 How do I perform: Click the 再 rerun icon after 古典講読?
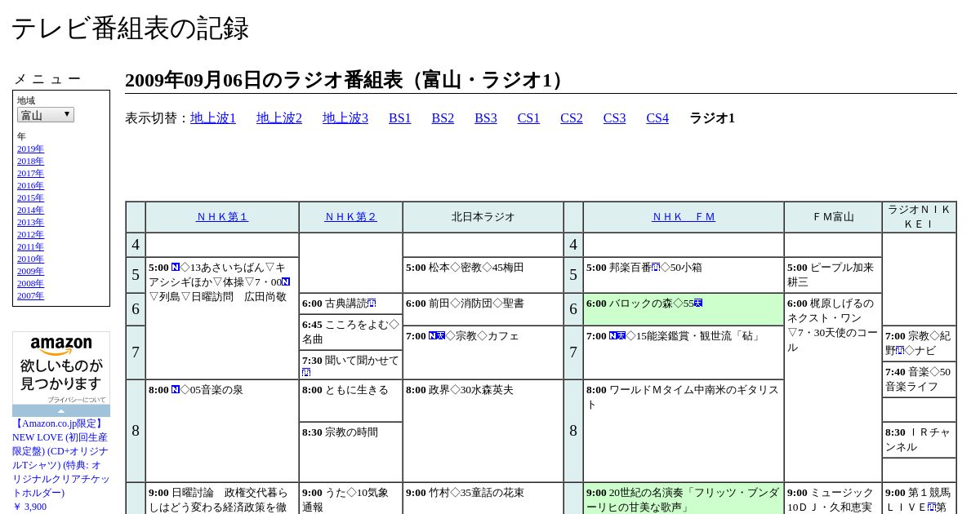point(372,304)
